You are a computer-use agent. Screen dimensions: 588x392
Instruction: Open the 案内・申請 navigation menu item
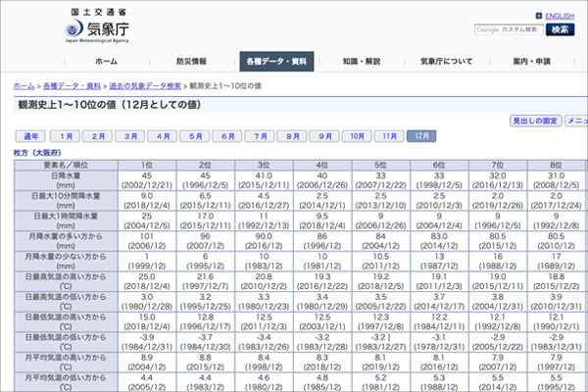(x=531, y=62)
